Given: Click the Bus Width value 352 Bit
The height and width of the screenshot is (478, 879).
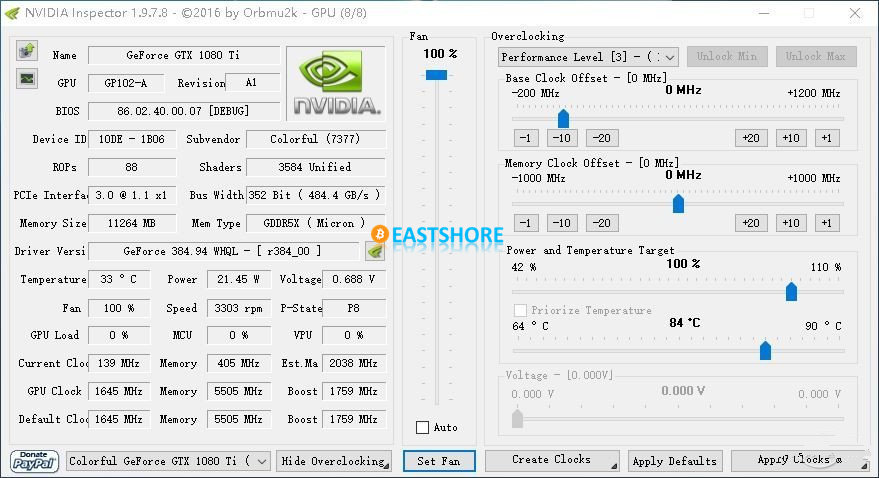Looking at the screenshot, I should pos(316,195).
